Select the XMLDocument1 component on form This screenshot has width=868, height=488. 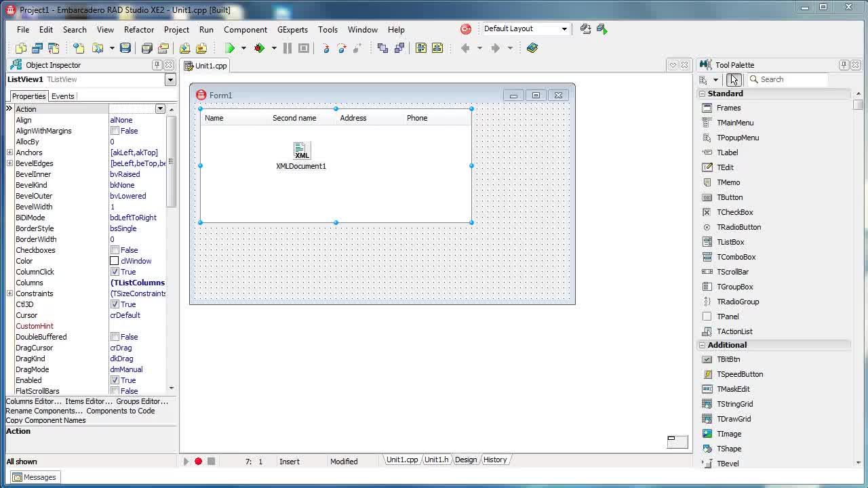(x=302, y=150)
